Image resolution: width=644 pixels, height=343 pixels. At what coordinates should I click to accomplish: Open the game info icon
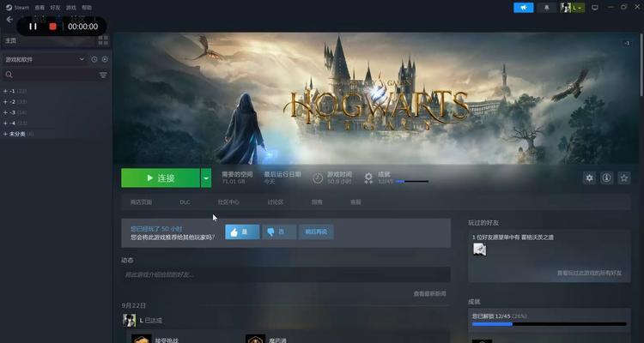click(x=606, y=178)
